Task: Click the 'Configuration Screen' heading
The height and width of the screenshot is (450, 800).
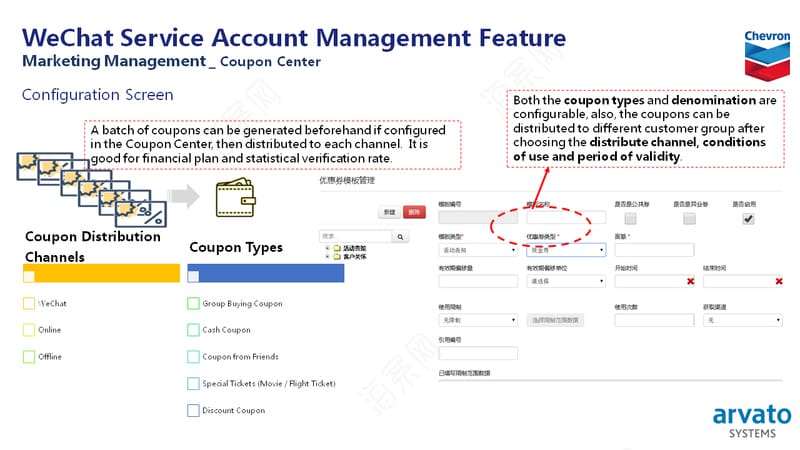Action: coord(97,95)
